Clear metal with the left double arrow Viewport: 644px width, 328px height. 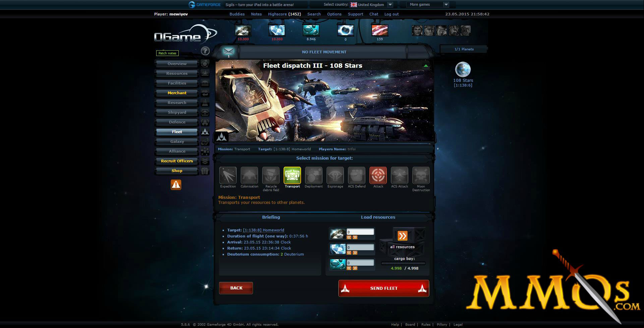(x=349, y=237)
